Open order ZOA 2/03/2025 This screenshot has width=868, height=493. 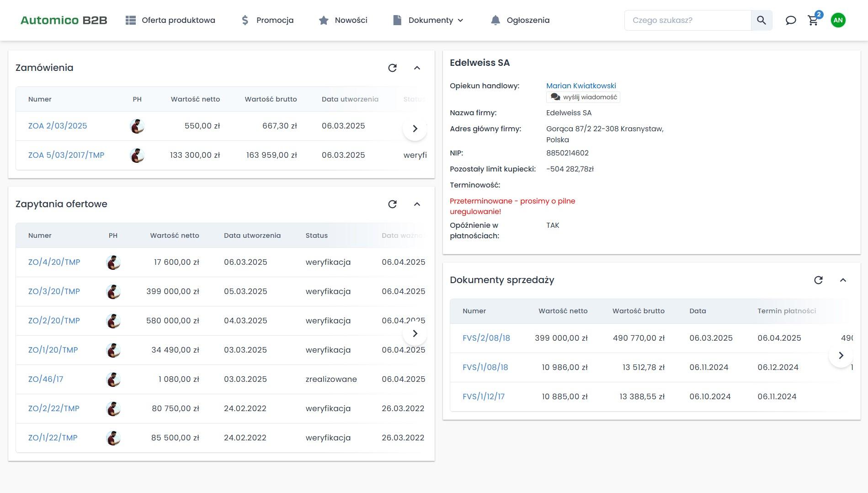[x=58, y=126]
